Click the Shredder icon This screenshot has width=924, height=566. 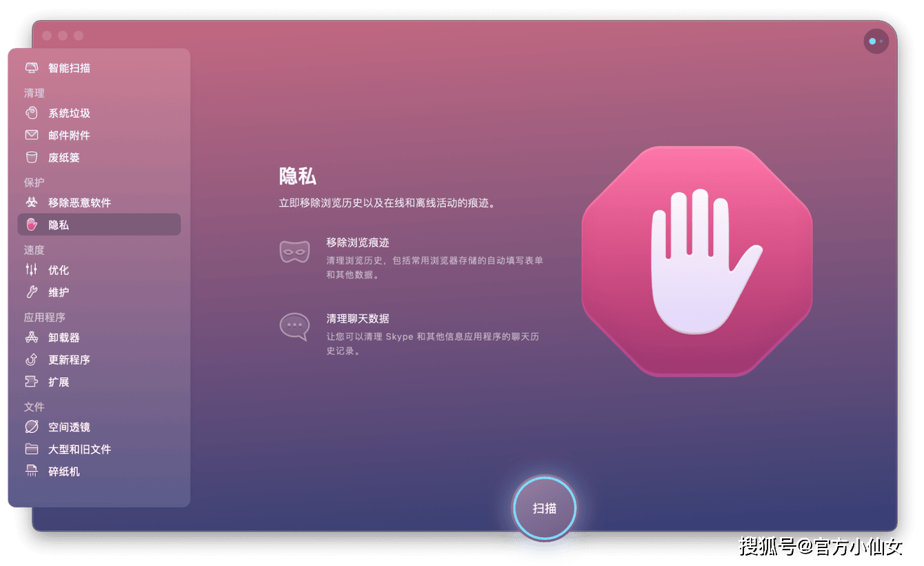[x=31, y=472]
